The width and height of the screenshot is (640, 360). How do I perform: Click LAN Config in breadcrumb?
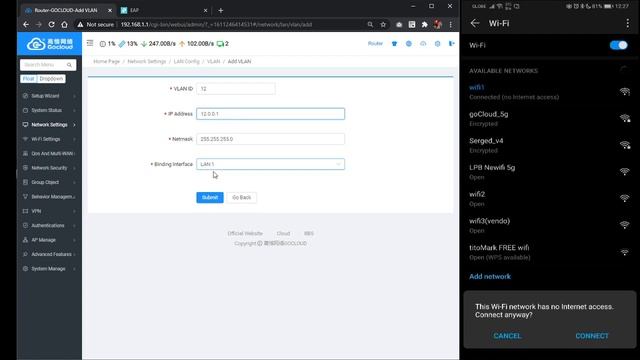click(x=187, y=61)
